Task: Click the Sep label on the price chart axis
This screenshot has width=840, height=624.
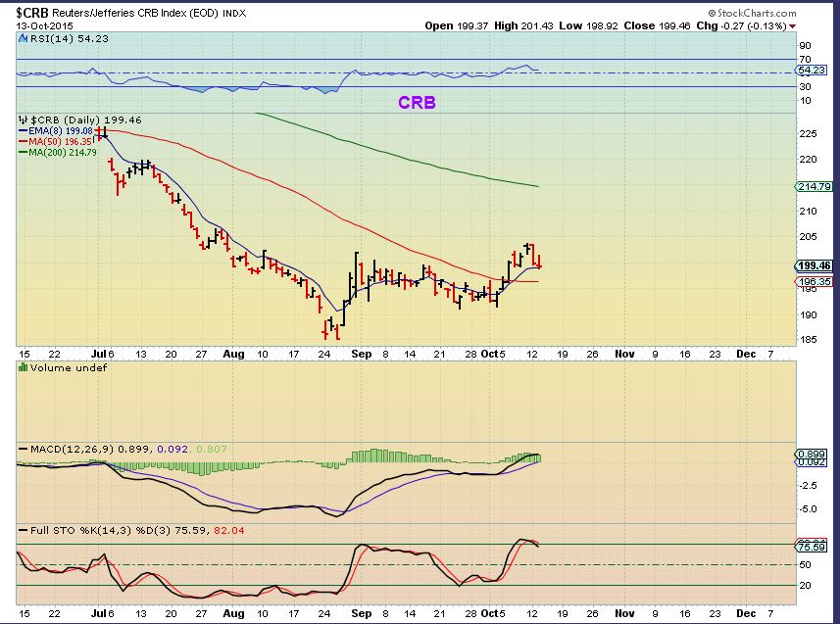Action: 362,354
